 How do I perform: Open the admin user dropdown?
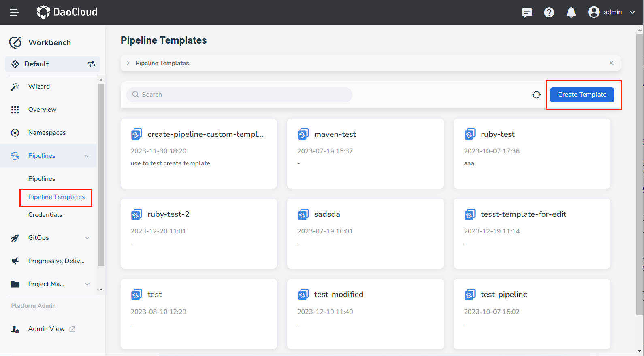click(x=612, y=12)
